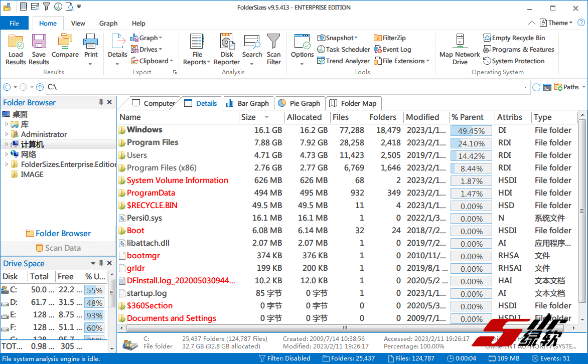Screen dimensions: 588x364
Task: Click the path address input field
Action: click(286, 87)
